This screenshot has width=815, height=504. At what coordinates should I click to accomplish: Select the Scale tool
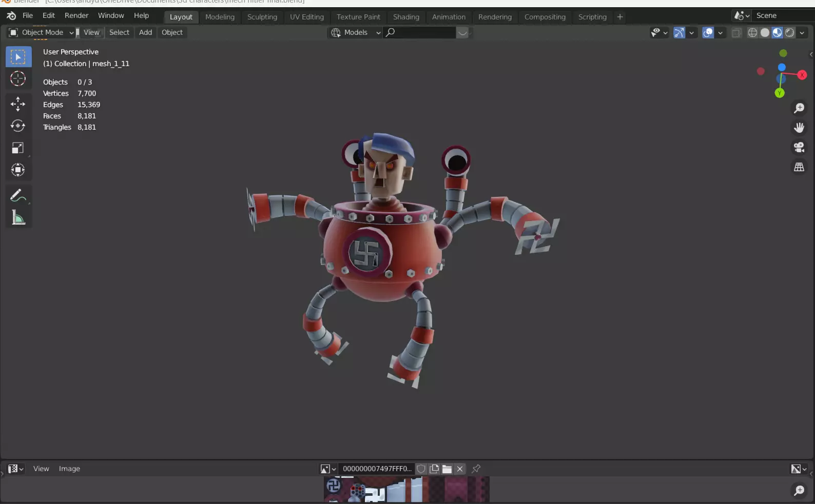tap(18, 148)
